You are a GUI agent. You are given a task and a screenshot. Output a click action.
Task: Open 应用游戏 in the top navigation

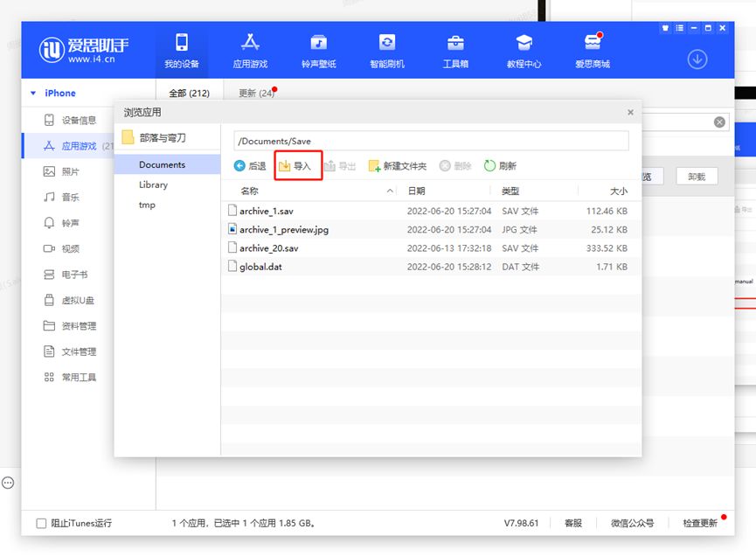click(x=250, y=51)
